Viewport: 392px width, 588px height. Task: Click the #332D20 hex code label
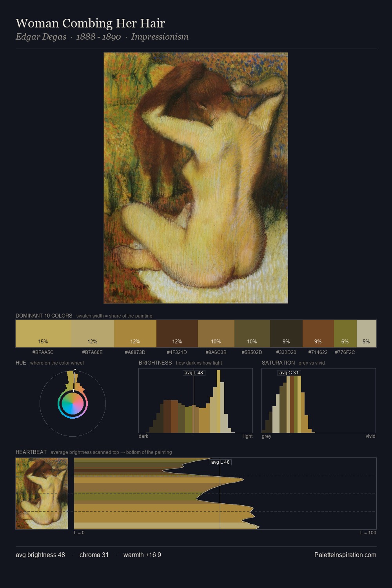tap(286, 352)
